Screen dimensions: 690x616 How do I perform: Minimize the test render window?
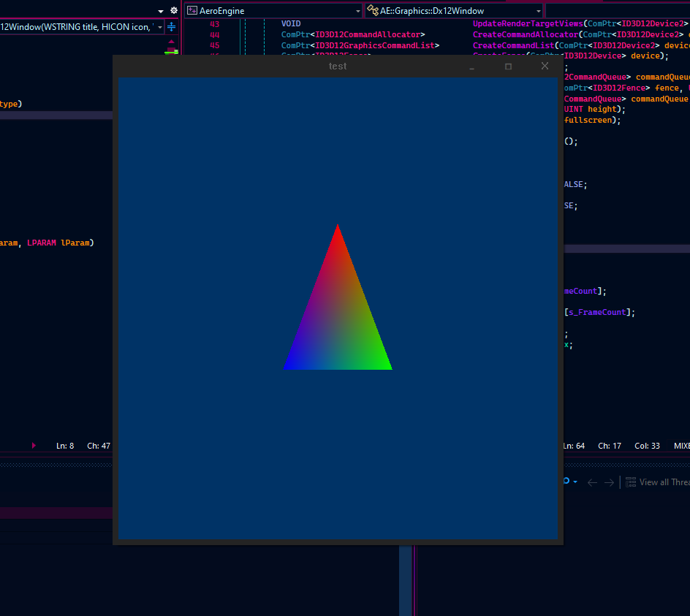point(472,66)
